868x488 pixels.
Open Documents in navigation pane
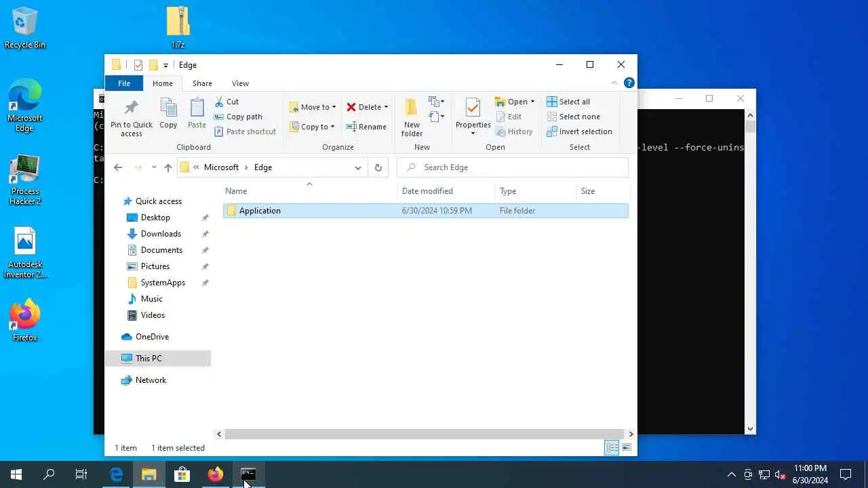161,250
